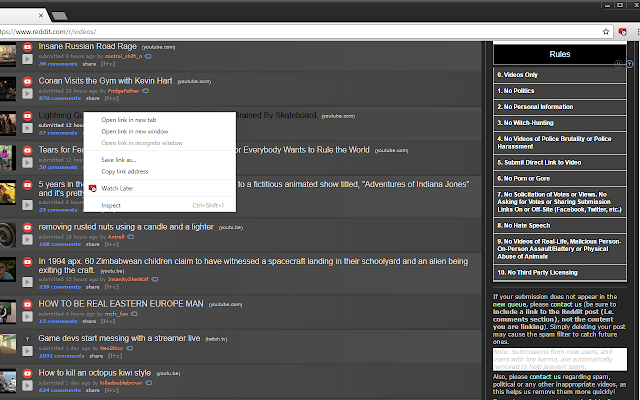The image size is (640, 400).
Task: Bookmark this page with the star icon
Action: coord(606,32)
